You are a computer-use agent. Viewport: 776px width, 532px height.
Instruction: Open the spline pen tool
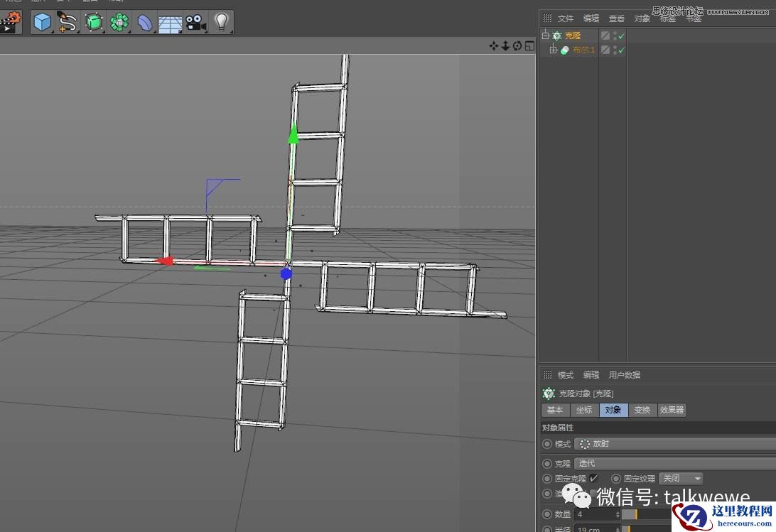pos(66,22)
